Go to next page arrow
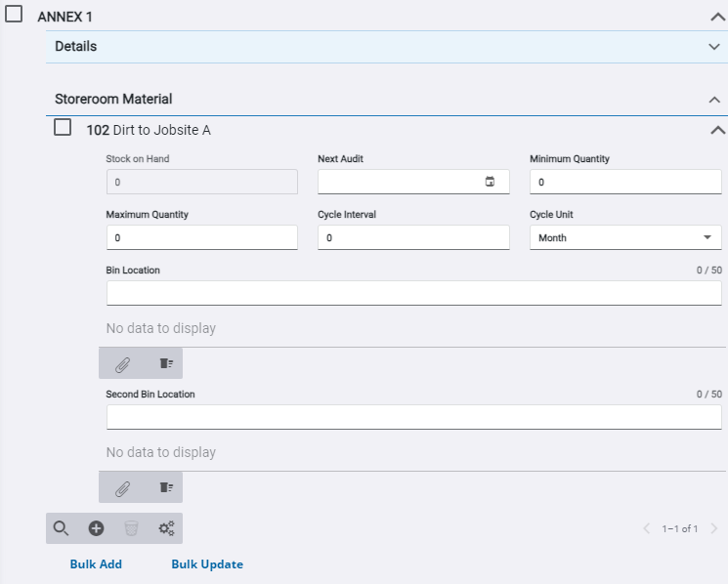 (714, 528)
